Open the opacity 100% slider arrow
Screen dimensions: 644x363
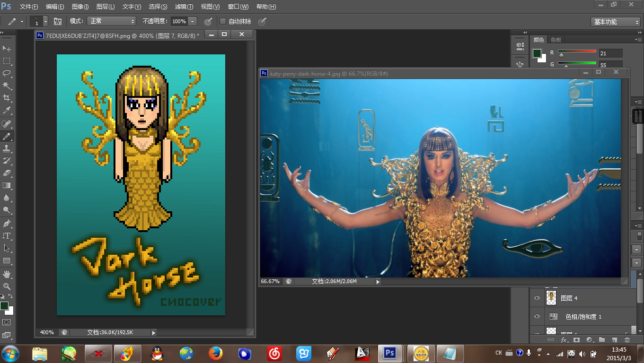click(192, 21)
